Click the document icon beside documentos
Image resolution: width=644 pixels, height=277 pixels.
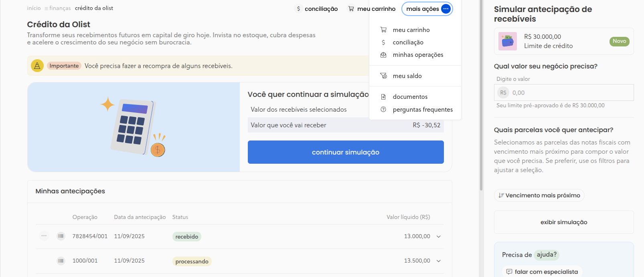point(383,97)
